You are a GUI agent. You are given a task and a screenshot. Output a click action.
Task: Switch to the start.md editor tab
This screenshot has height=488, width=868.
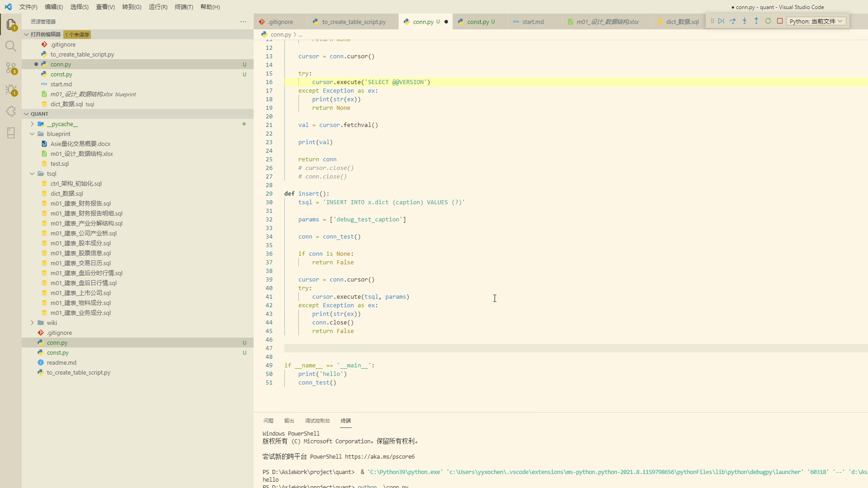[533, 22]
